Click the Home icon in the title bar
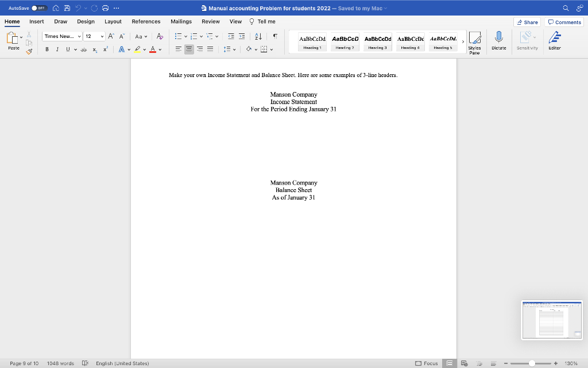 tap(56, 8)
